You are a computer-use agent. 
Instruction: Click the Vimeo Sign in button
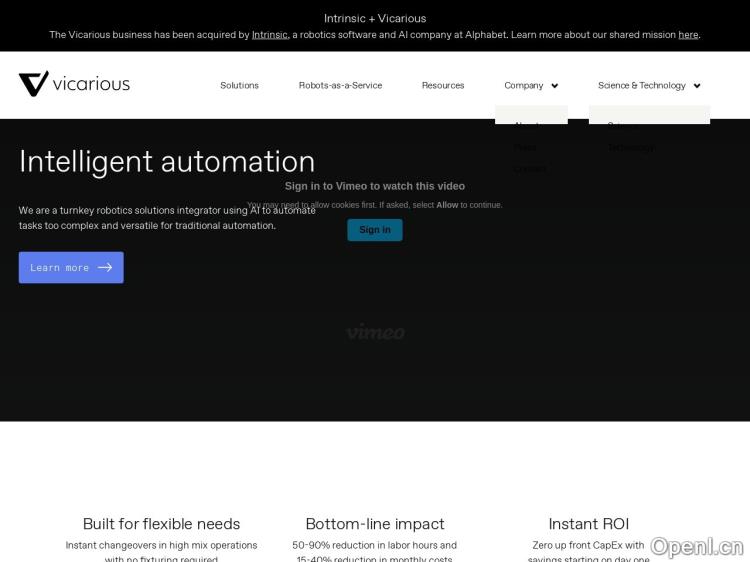coord(375,230)
